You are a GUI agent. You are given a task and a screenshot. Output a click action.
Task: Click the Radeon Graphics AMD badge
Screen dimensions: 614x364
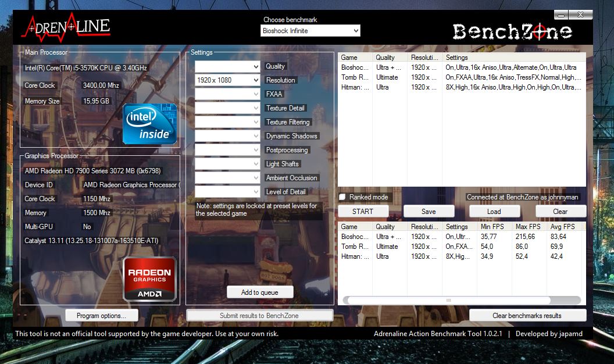(x=149, y=279)
